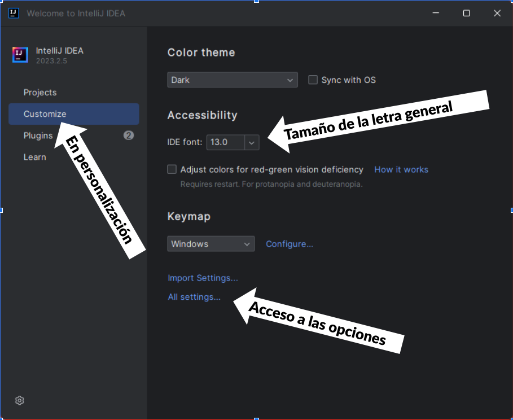Screen dimensions: 513x420
Task: Open the Color theme dropdown showing Dark
Action: 232,80
